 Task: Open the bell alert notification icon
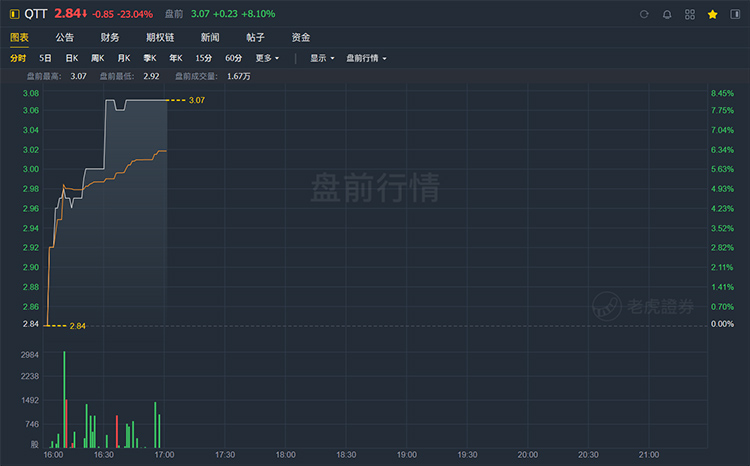[x=667, y=15]
